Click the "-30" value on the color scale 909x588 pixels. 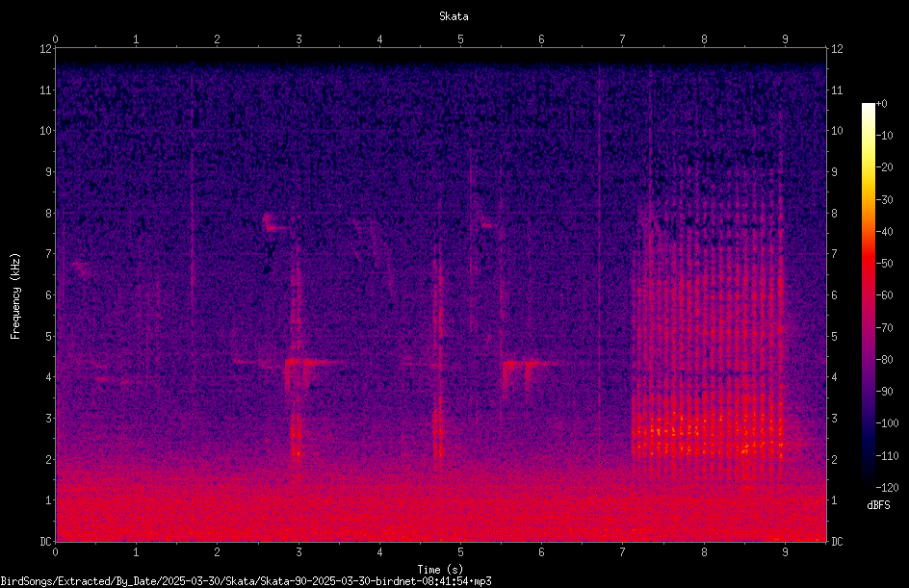click(885, 200)
